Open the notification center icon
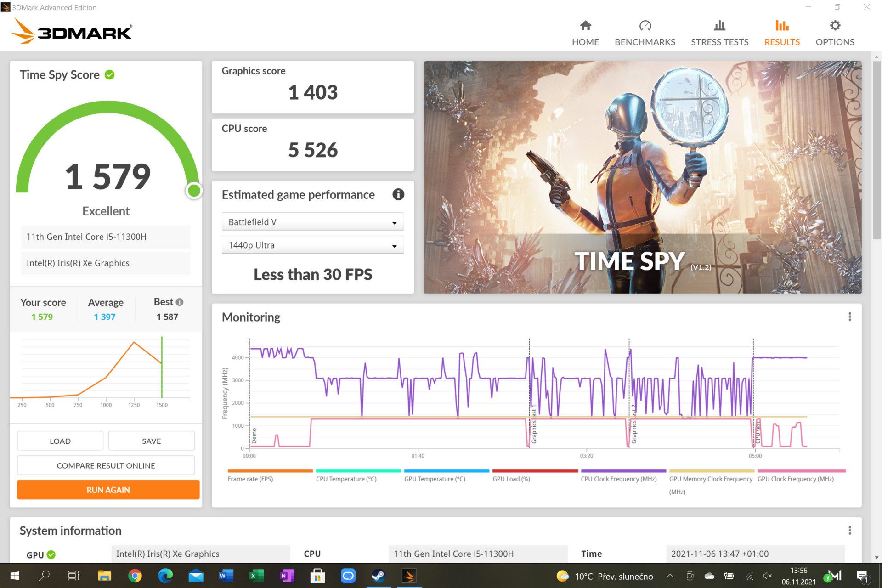 click(x=862, y=576)
